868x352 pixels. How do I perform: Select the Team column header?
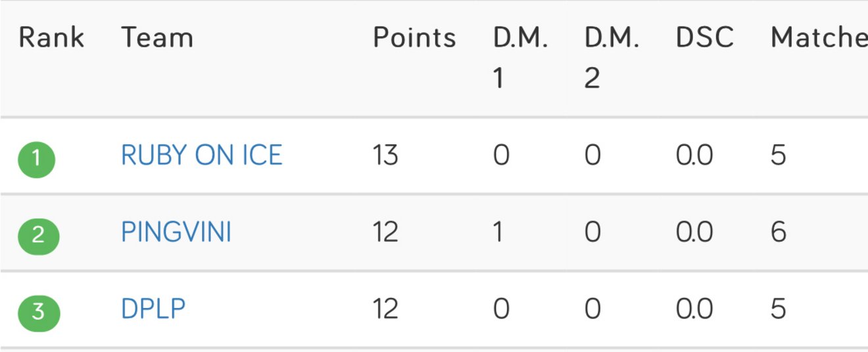click(x=157, y=38)
